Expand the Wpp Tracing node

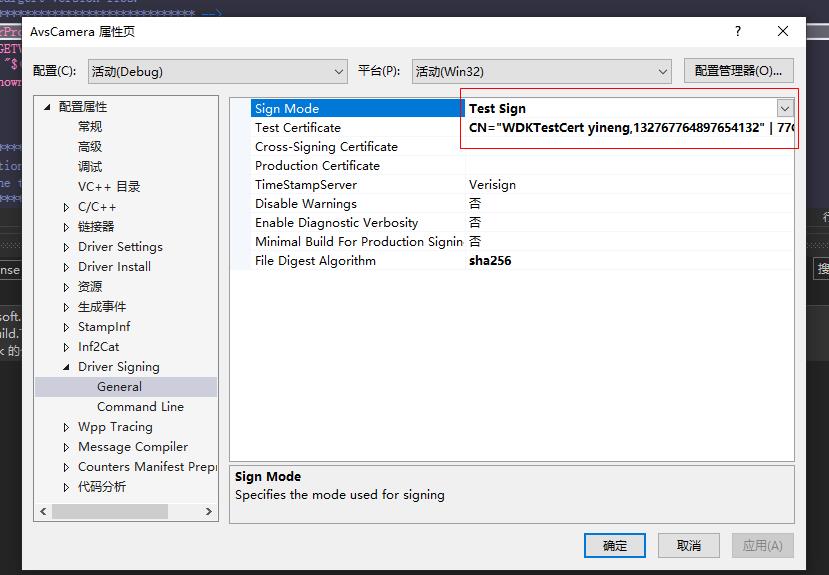coord(66,427)
